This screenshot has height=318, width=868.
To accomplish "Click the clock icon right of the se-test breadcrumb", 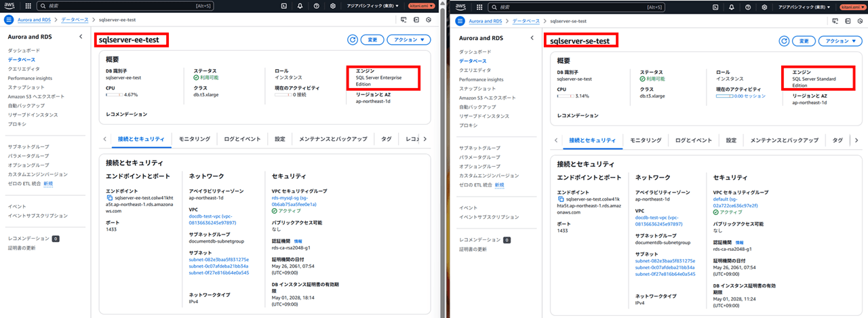I will coord(861,22).
